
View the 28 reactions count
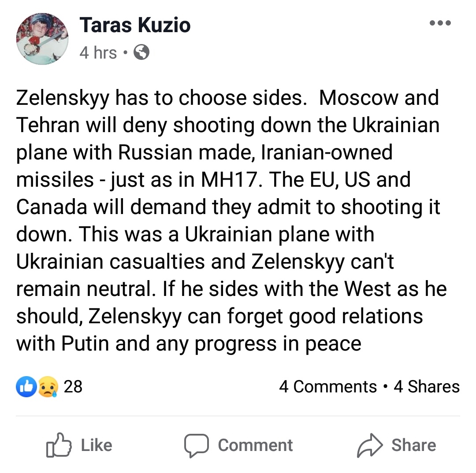(x=73, y=387)
